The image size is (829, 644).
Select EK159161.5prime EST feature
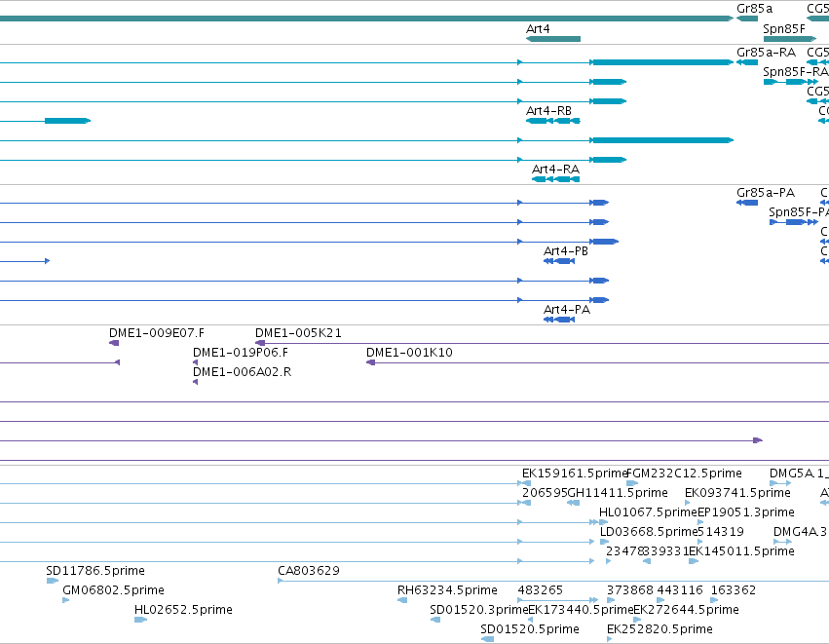(526, 483)
